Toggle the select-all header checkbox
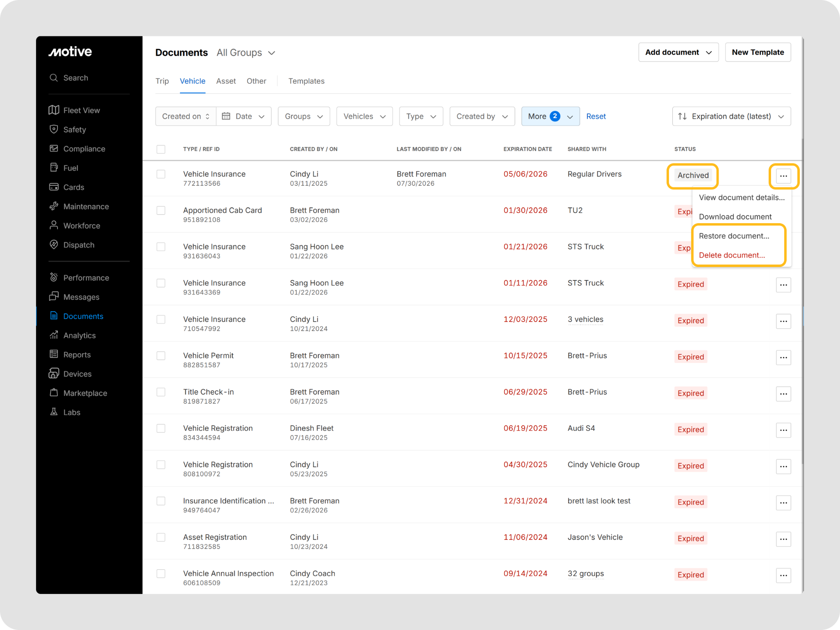The height and width of the screenshot is (630, 840). click(x=161, y=149)
